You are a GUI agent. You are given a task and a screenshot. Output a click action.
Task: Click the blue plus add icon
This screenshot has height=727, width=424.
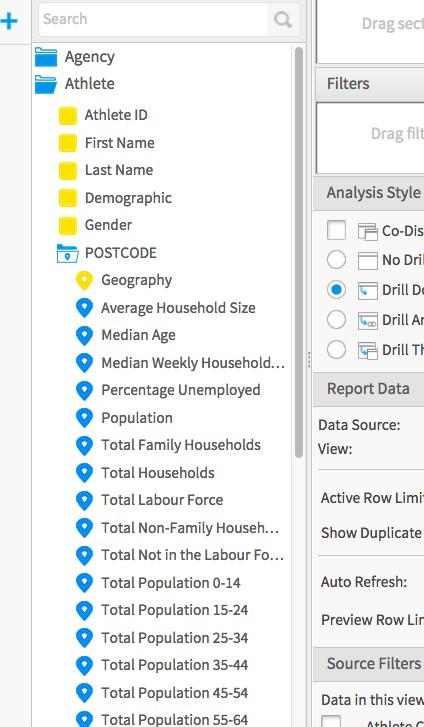pyautogui.click(x=9, y=21)
